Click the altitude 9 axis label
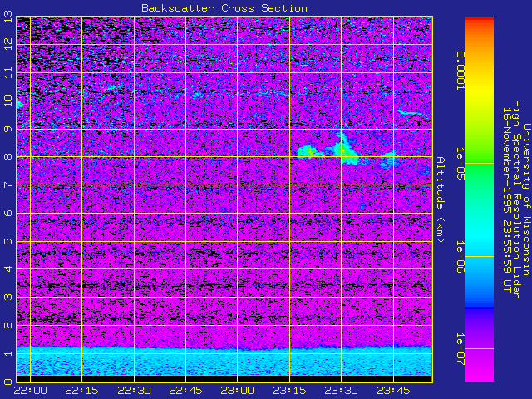Viewport: 532px width, 399px height. pyautogui.click(x=8, y=129)
